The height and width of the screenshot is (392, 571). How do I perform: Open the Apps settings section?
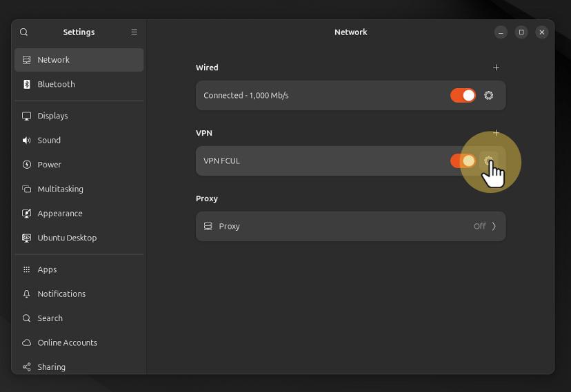(x=47, y=269)
